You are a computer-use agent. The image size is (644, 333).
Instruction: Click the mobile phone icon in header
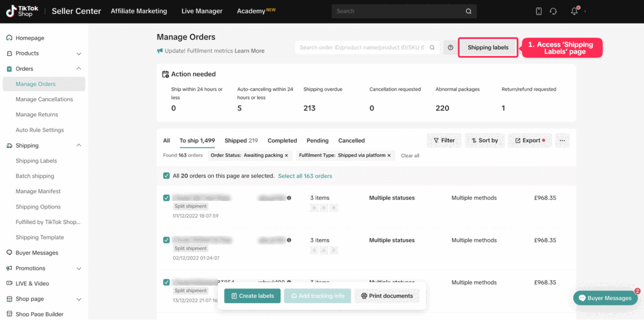(x=539, y=11)
